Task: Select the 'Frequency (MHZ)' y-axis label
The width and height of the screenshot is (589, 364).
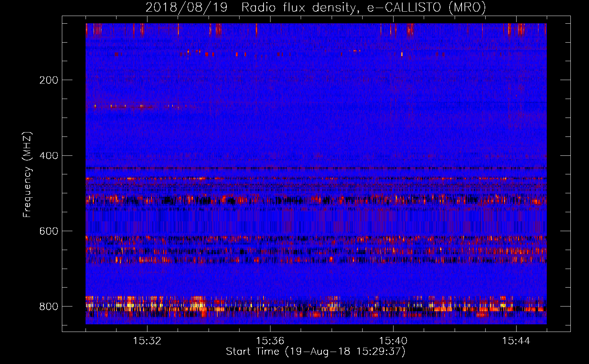Action: point(27,174)
